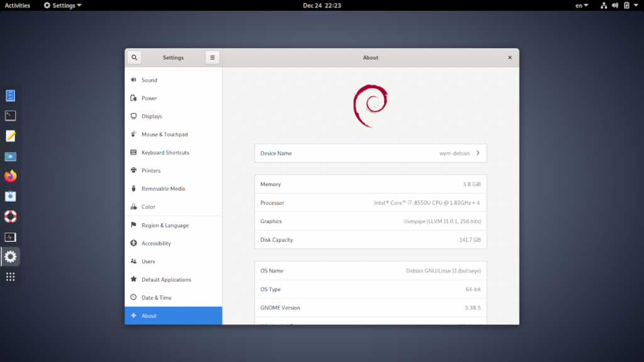644x362 pixels.
Task: Open the Settings primary hamburger menu
Action: pos(212,57)
